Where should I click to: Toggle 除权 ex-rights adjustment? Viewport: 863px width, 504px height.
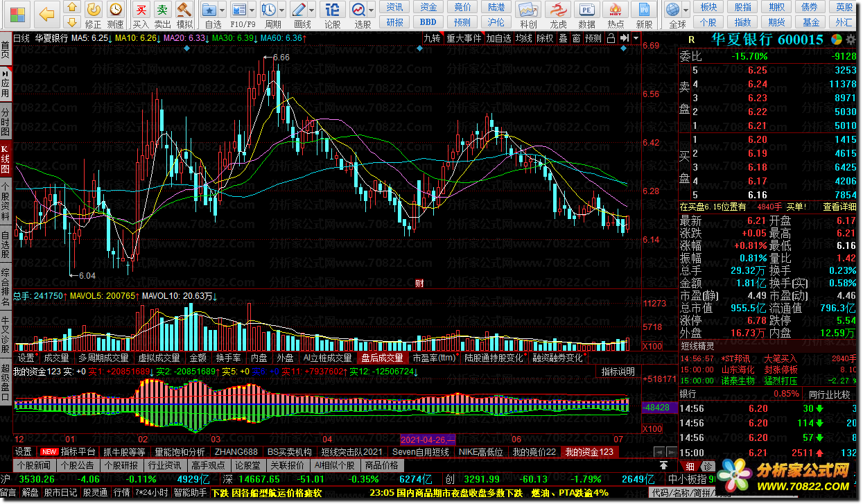click(x=545, y=38)
